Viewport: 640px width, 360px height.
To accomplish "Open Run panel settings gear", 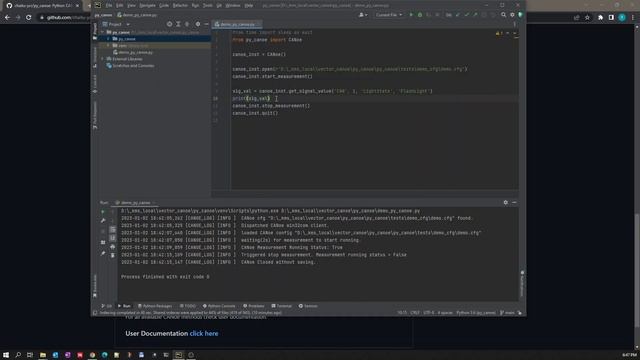I will 506,202.
